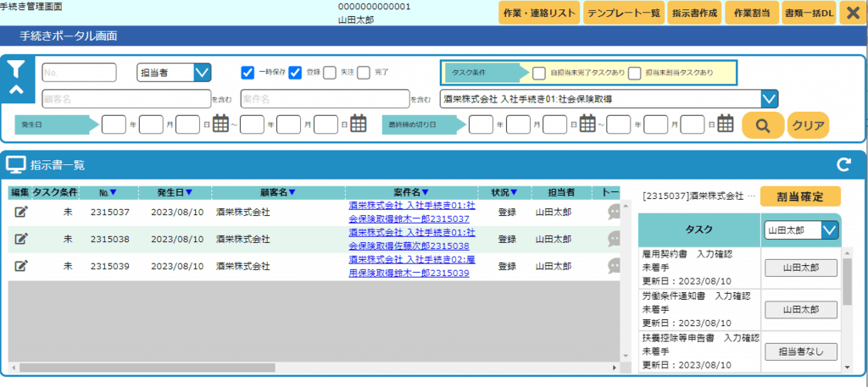The width and height of the screenshot is (868, 387).
Task: Uncheck the 一時保存 checkbox
Action: [x=248, y=72]
